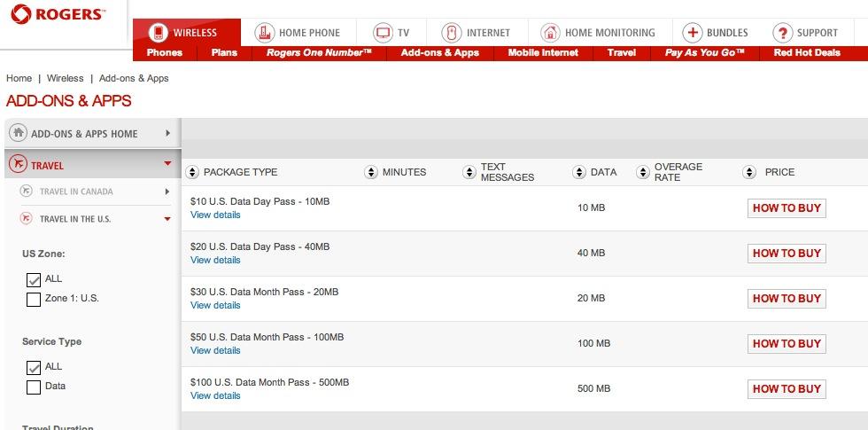Check the Data service type checkbox
Viewport: 868px width, 430px height.
(x=34, y=387)
